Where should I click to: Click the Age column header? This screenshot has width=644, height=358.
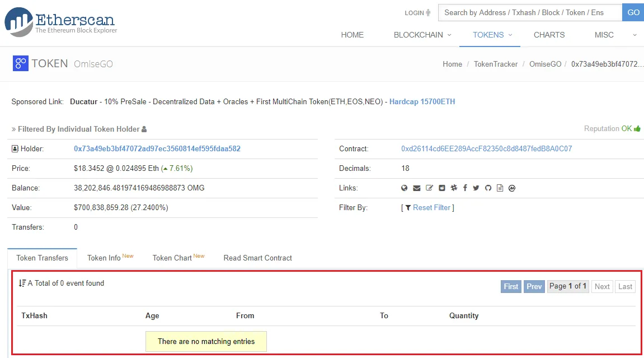[x=152, y=315]
